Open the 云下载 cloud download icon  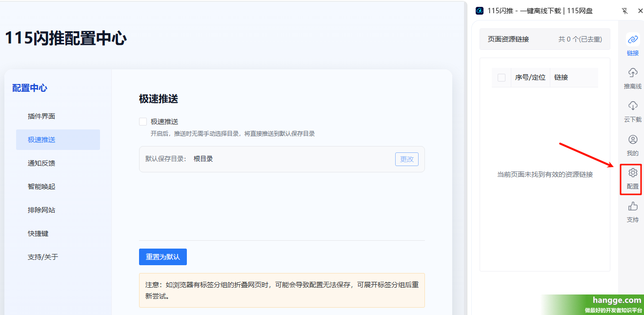[x=633, y=106]
